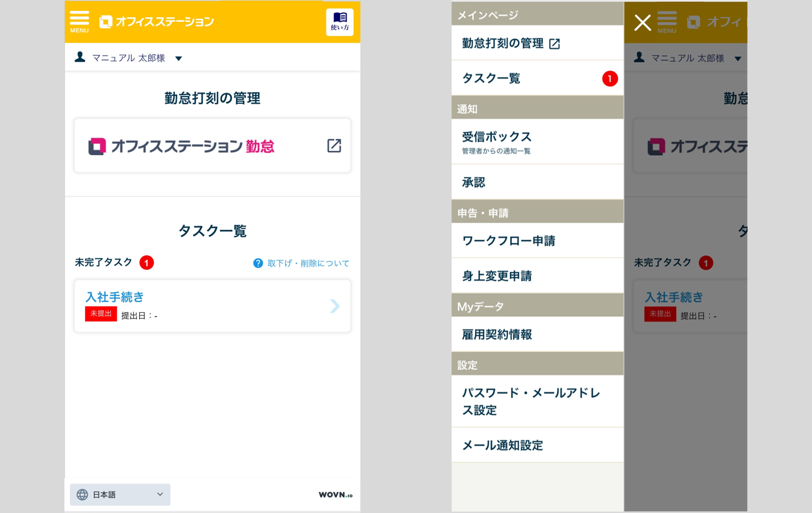Click the タスク一覧 heading on the undimmed main page
The height and width of the screenshot is (513, 812).
(212, 231)
